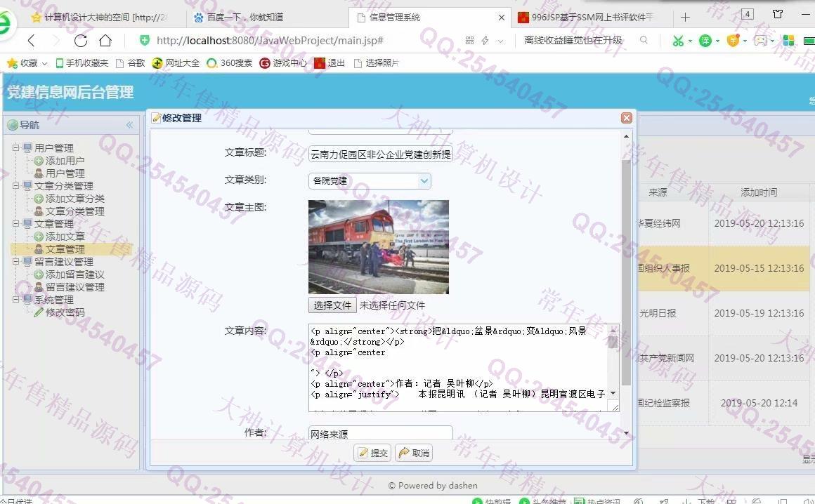Open 留言建议管理 child item in tree
The height and width of the screenshot is (504, 815).
tap(75, 287)
